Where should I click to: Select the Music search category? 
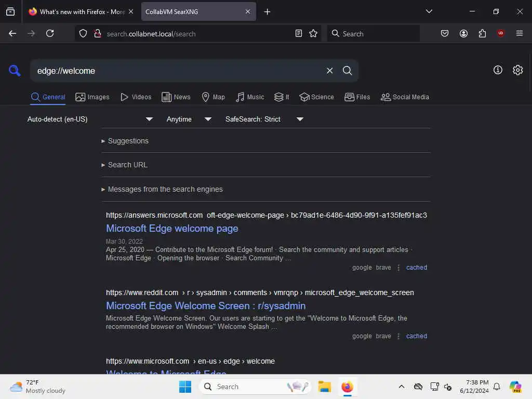click(x=250, y=97)
